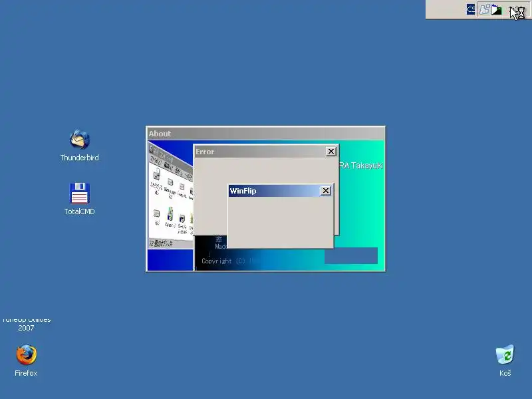Image resolution: width=532 pixels, height=399 pixels.
Task: Close the Error dialog
Action: [x=331, y=152]
